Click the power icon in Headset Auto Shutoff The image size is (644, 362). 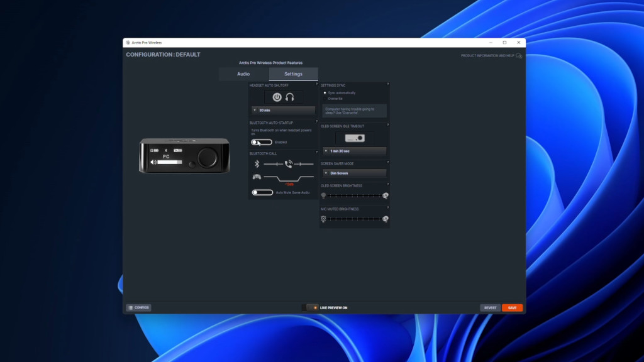277,97
